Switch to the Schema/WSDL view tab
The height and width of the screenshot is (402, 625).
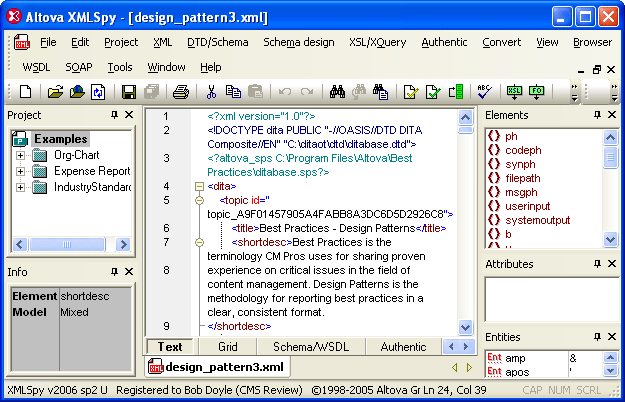(x=311, y=347)
